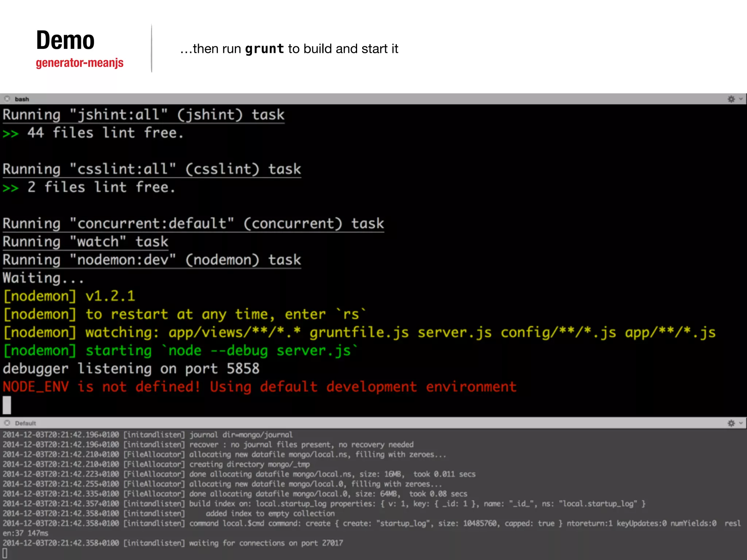Viewport: 747px width, 560px height.
Task: Click the green arrows before "44 files"
Action: 10,134
